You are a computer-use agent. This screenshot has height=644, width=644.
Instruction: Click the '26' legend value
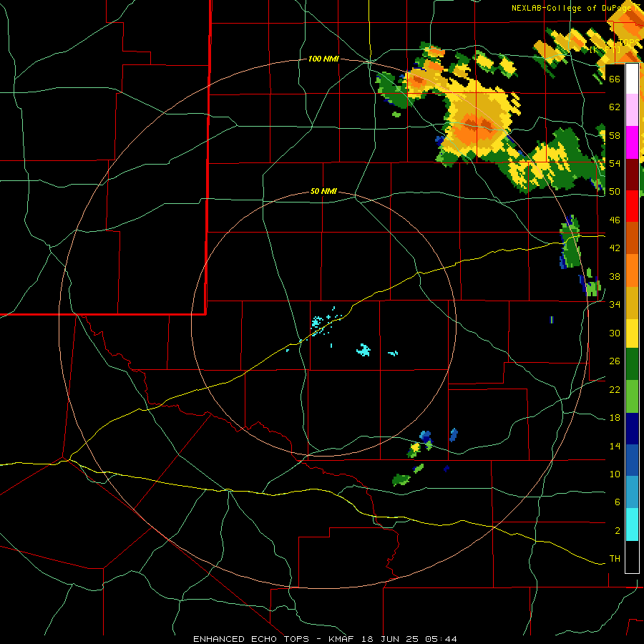pos(615,361)
